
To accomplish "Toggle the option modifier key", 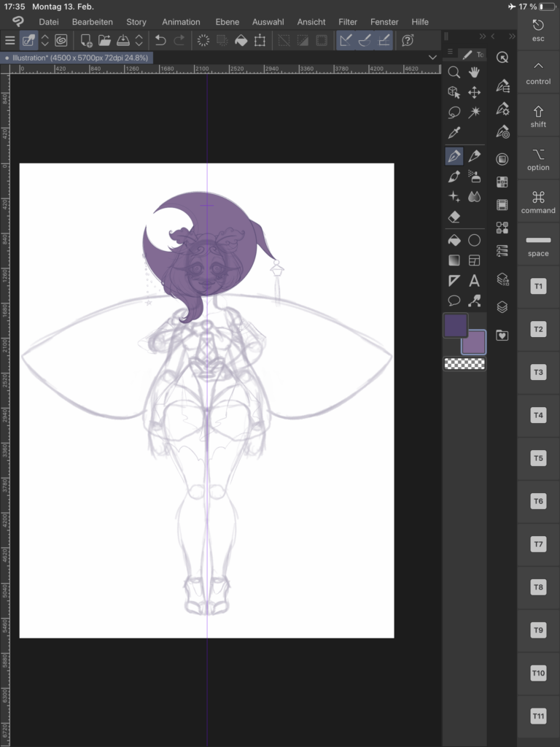I will [538, 159].
